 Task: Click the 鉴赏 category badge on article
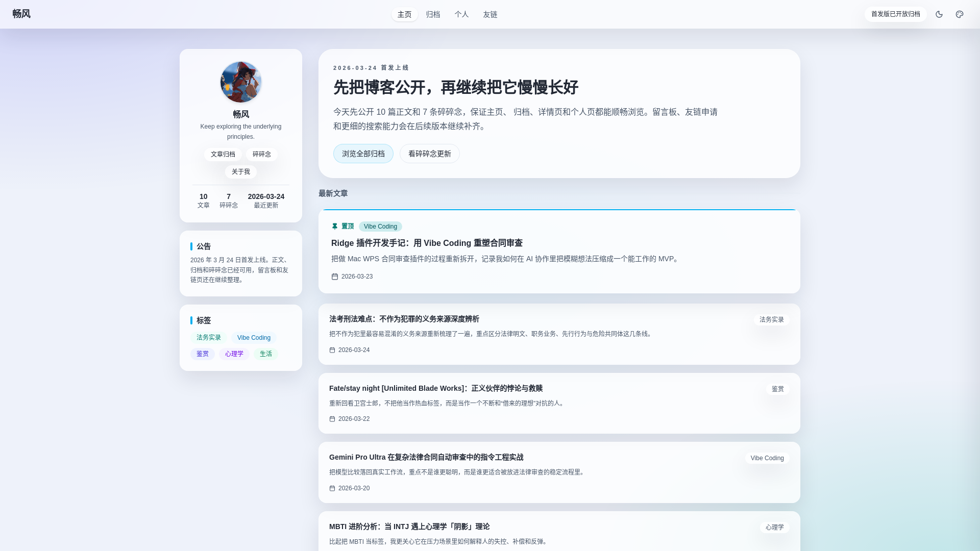click(x=778, y=389)
